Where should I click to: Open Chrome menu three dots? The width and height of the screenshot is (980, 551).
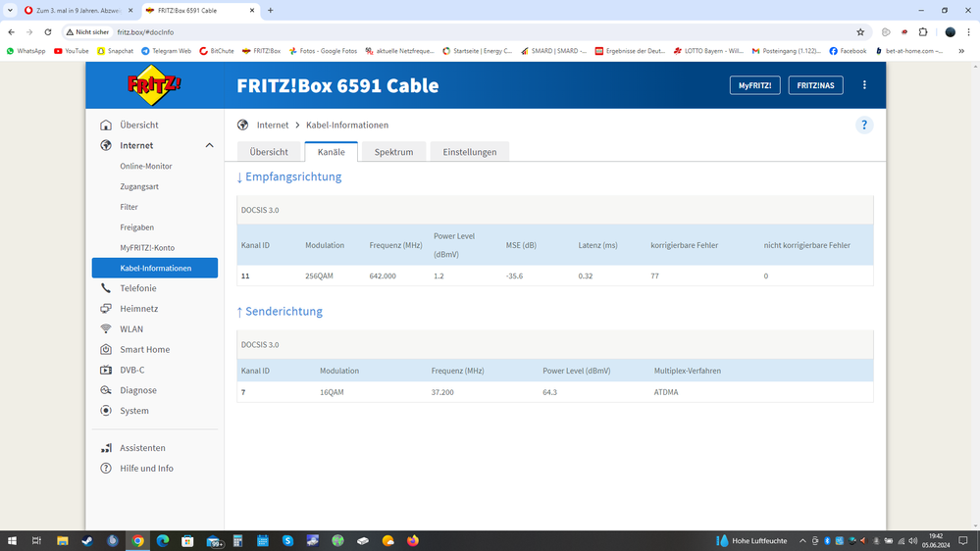point(969,31)
